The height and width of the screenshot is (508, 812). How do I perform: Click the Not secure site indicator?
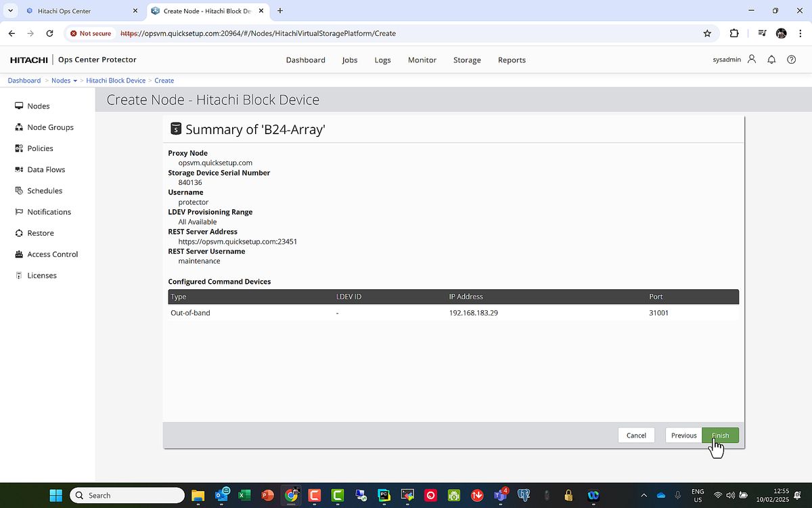(x=91, y=33)
